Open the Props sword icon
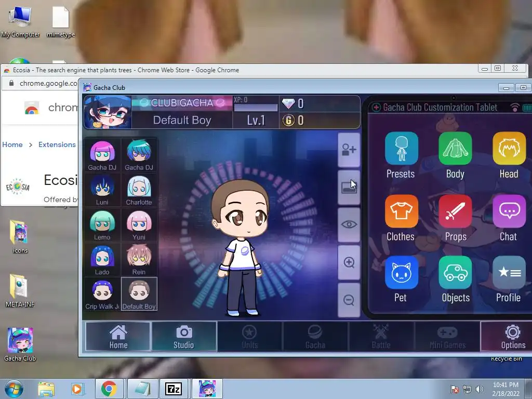The width and height of the screenshot is (532, 399). pyautogui.click(x=455, y=211)
